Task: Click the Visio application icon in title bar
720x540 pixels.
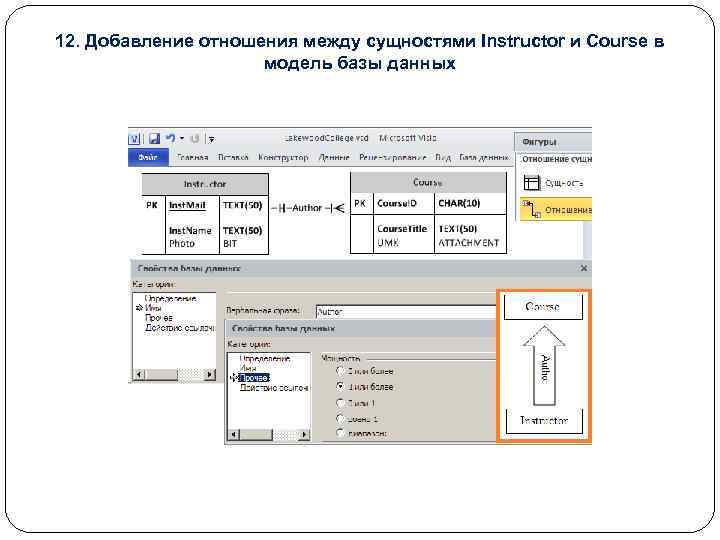Action: (134, 138)
